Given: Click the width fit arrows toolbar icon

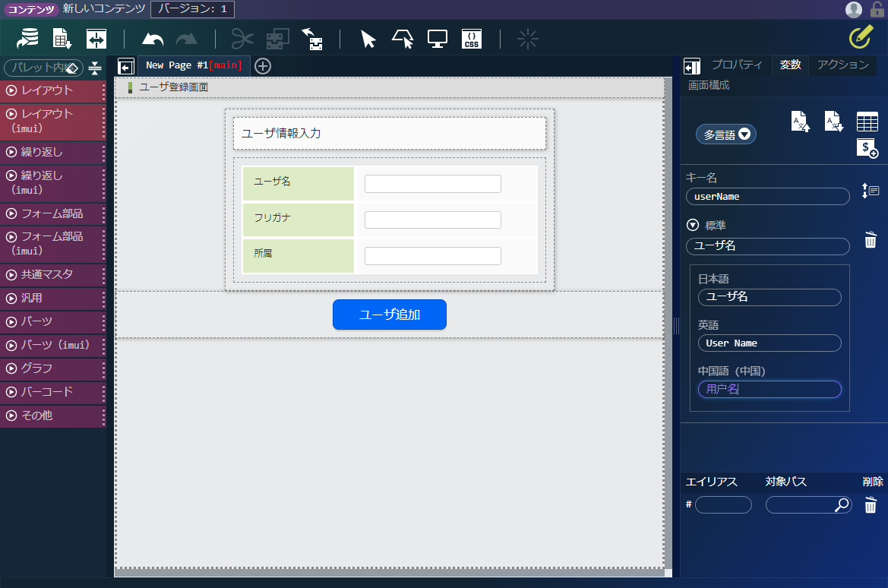Looking at the screenshot, I should tap(96, 39).
